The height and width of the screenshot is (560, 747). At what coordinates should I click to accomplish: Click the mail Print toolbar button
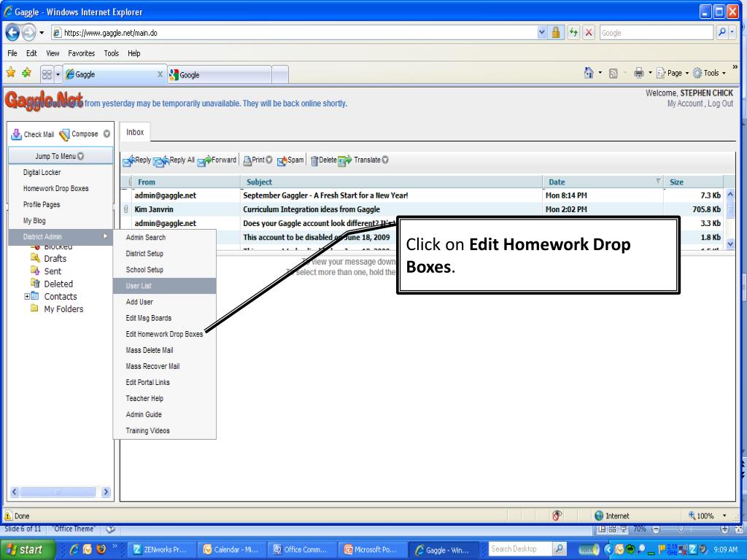(258, 160)
